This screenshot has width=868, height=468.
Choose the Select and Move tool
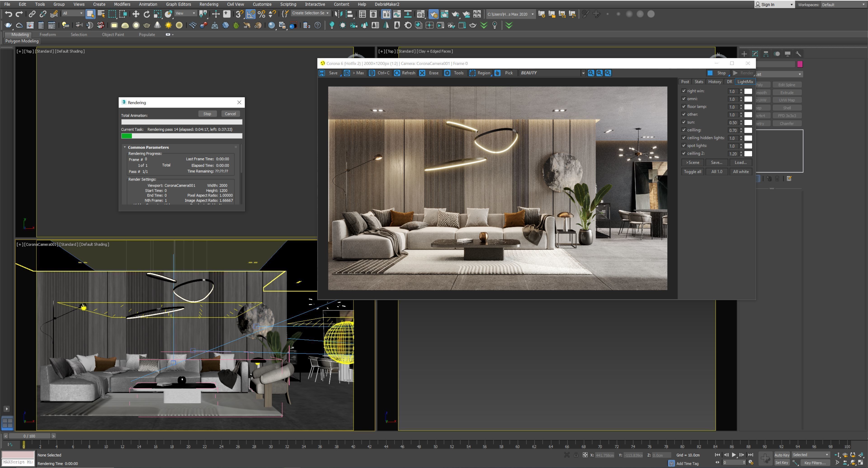(136, 14)
